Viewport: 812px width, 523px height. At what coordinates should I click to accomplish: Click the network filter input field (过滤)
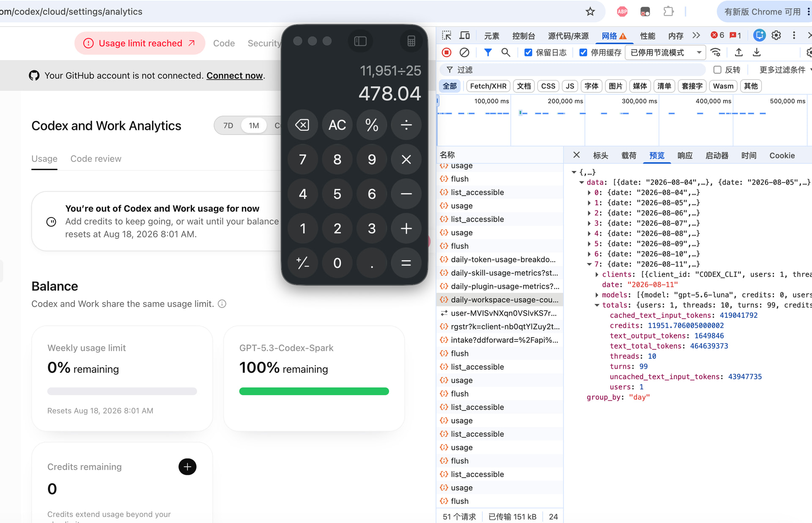[x=573, y=70]
